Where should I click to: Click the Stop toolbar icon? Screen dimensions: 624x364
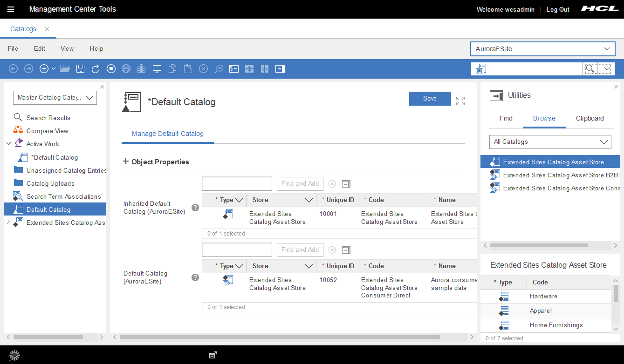[111, 69]
